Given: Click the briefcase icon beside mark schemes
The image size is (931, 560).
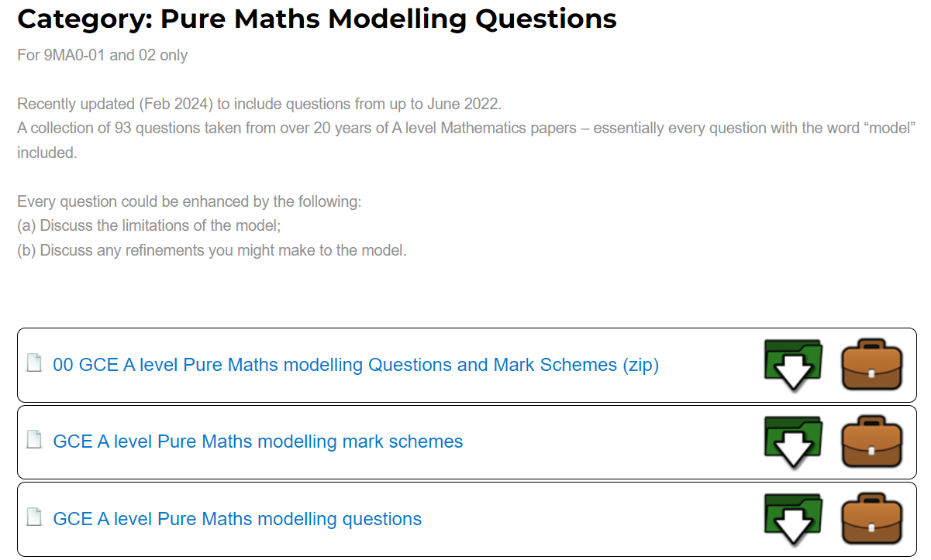Looking at the screenshot, I should [872, 442].
